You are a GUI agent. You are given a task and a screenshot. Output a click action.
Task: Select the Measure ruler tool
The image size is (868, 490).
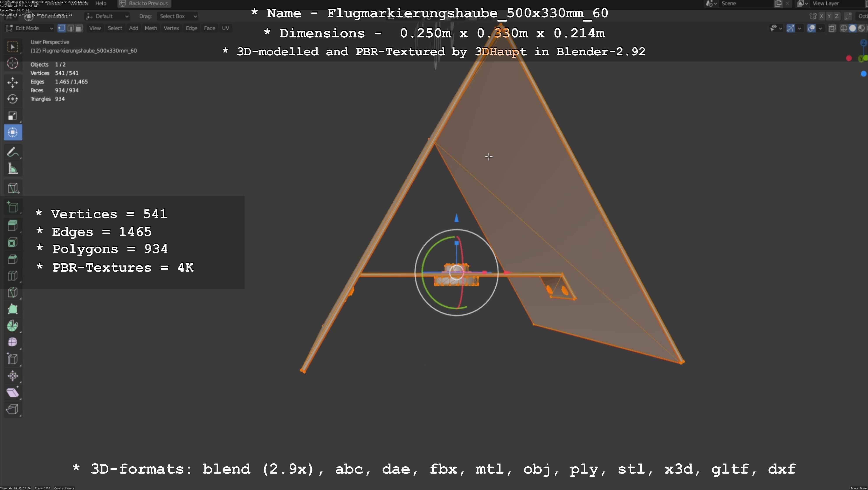(13, 169)
